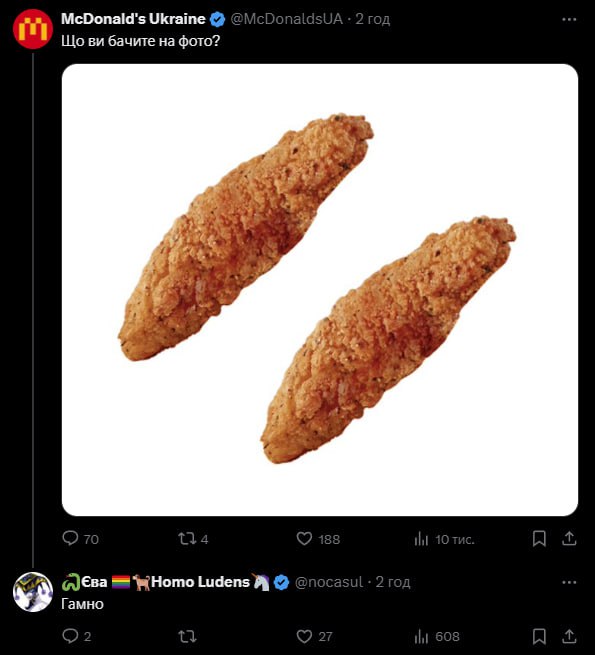Share the McDonald's Ukraine tweet
Viewport: 595px width, 655px height.
[x=569, y=538]
